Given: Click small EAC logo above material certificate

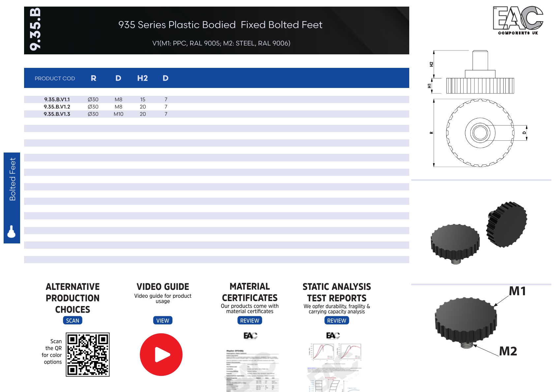Looking at the screenshot, I should (250, 336).
